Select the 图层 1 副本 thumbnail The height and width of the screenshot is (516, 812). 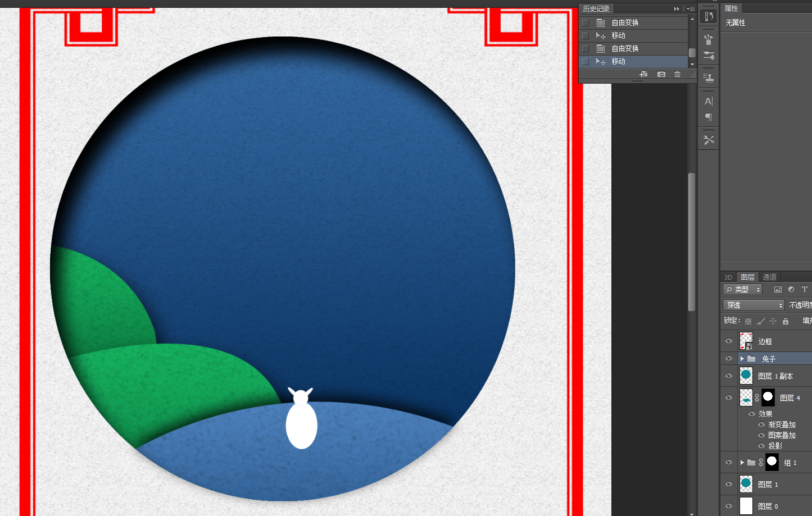(x=746, y=376)
